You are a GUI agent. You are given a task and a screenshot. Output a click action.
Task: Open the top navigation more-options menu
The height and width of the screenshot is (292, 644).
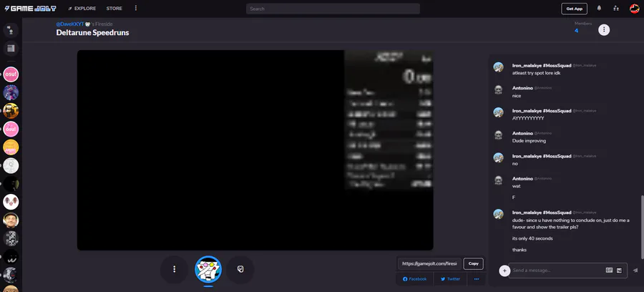pyautogui.click(x=136, y=8)
